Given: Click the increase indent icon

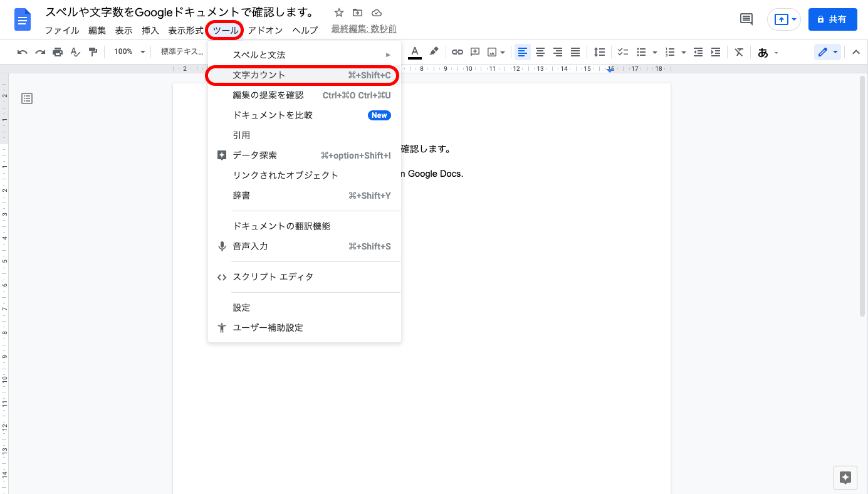Looking at the screenshot, I should (x=716, y=52).
